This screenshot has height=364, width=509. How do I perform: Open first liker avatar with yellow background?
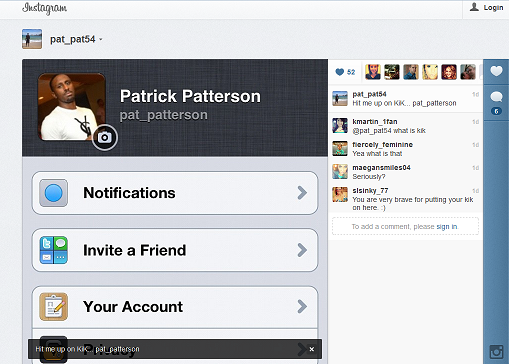coord(373,72)
